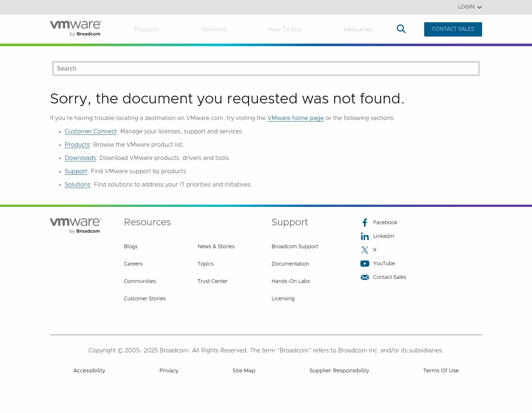Open the Products navigation menu
This screenshot has width=532, height=413.
(x=147, y=29)
